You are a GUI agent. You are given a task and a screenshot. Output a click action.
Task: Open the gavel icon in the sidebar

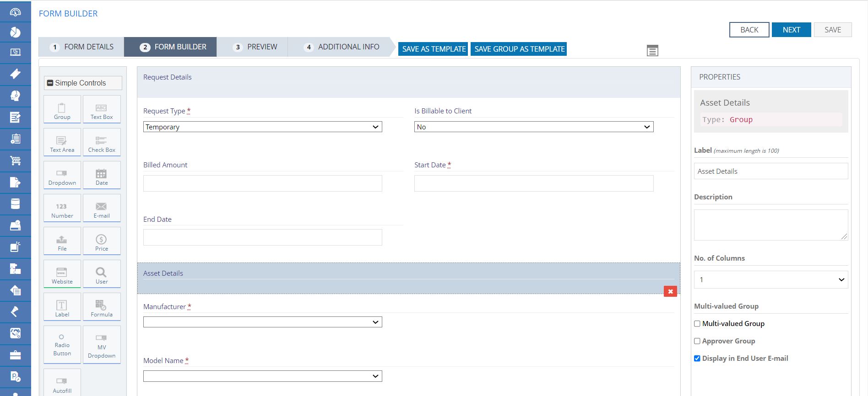15,312
